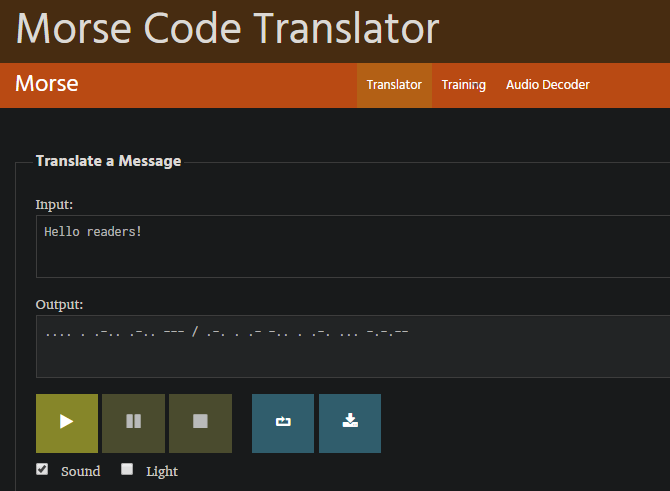Viewport: 670px width, 491px height.
Task: Click the 'Translate a Message' heading
Action: click(108, 161)
